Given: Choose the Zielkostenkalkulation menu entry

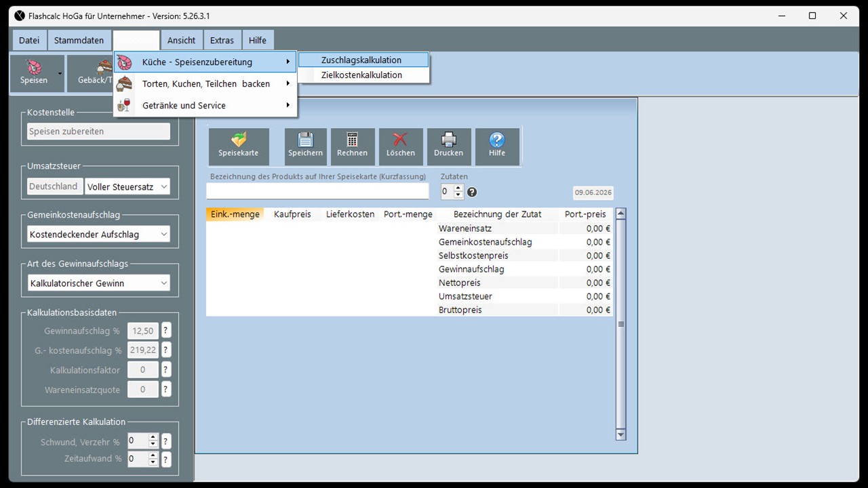Looking at the screenshot, I should (x=363, y=75).
